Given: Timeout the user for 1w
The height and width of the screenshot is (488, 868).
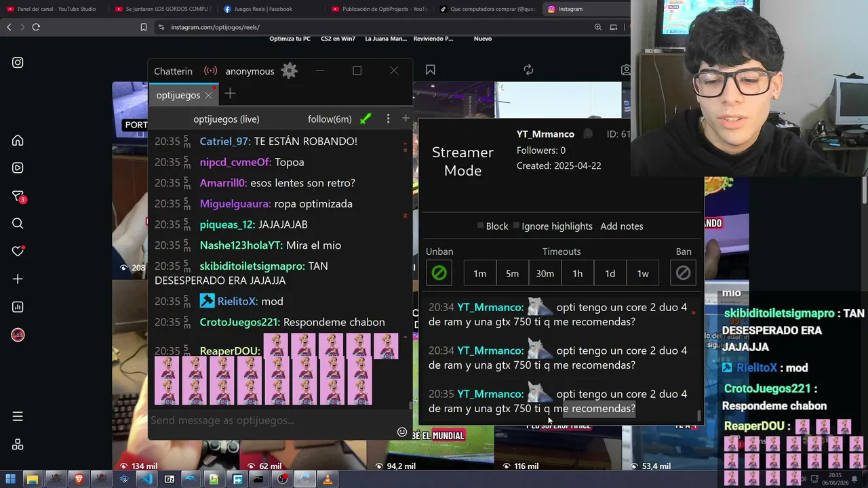Looking at the screenshot, I should point(643,273).
